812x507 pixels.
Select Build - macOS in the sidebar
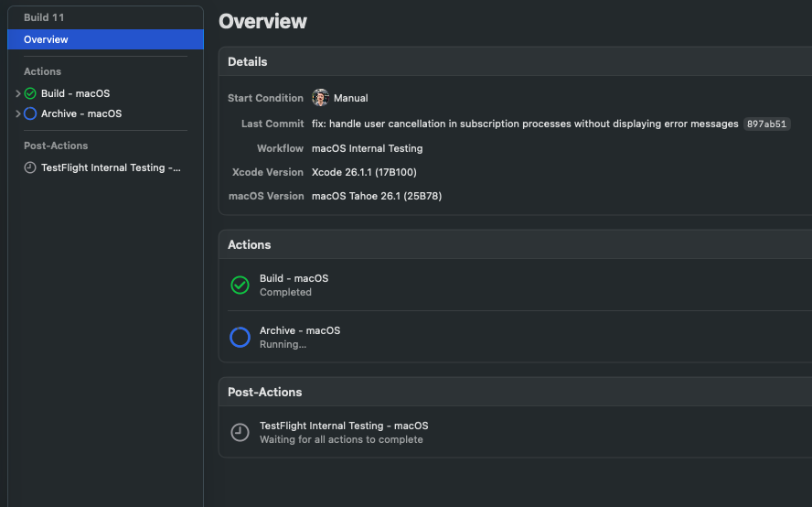pos(75,93)
